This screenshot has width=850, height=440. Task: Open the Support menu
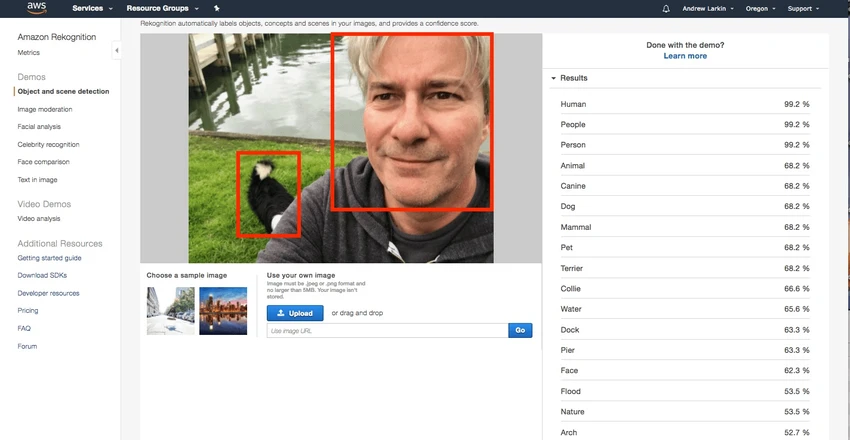point(803,9)
